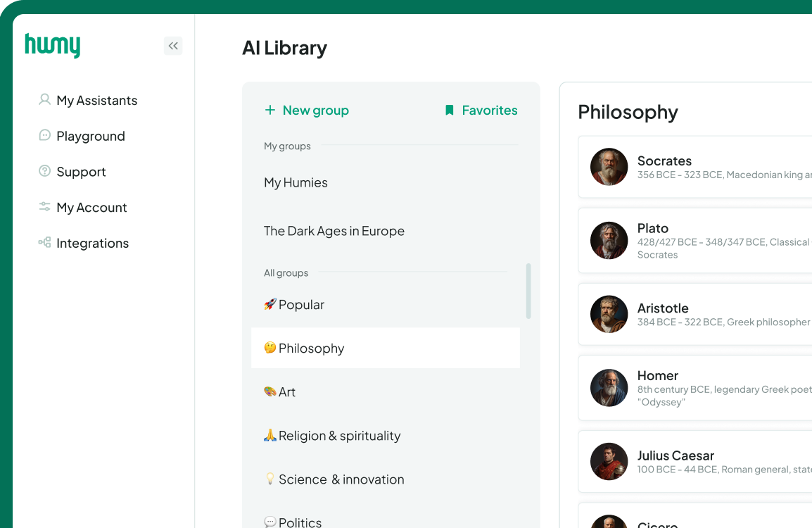Image resolution: width=812 pixels, height=528 pixels.
Task: Click the Support question mark icon
Action: 44,172
